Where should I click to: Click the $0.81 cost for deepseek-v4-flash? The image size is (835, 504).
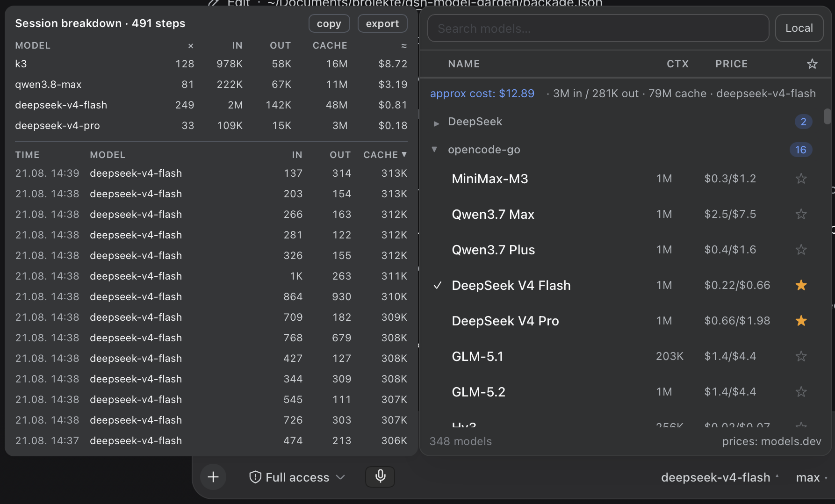[393, 105]
